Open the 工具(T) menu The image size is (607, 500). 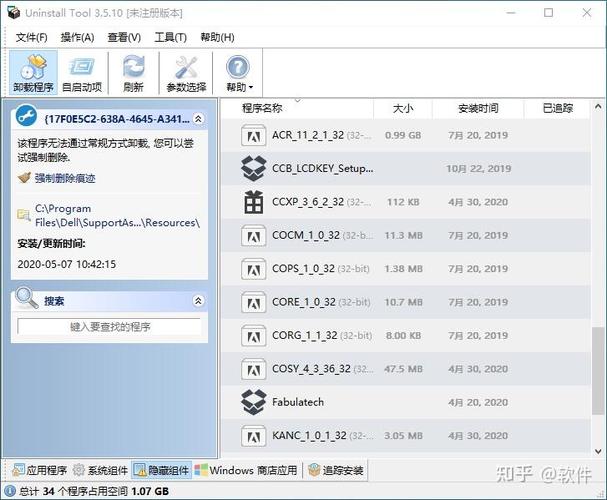tap(171, 37)
